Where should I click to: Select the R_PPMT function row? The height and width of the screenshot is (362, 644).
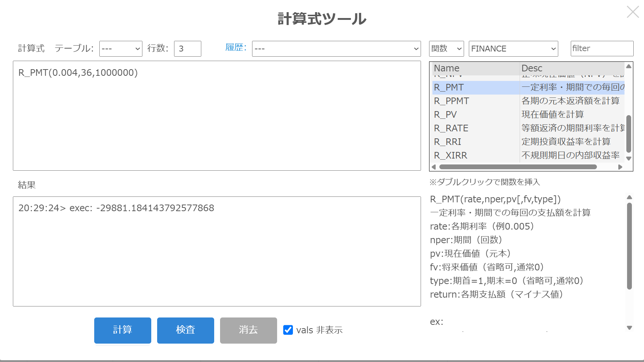[528, 101]
